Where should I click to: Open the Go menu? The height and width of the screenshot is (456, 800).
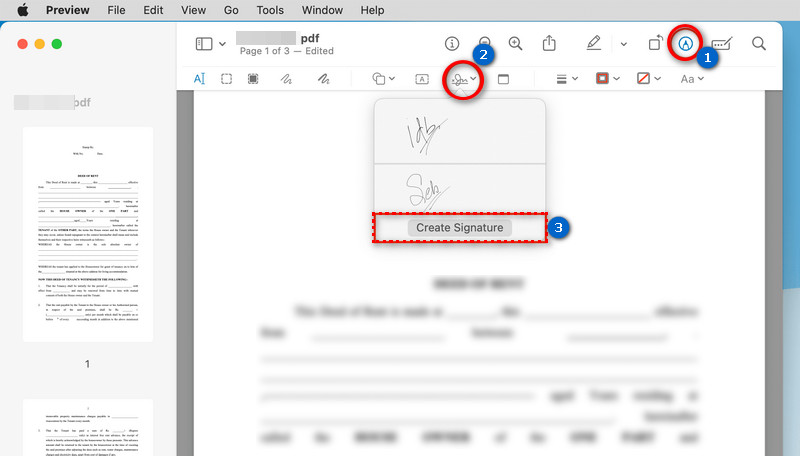pyautogui.click(x=231, y=10)
